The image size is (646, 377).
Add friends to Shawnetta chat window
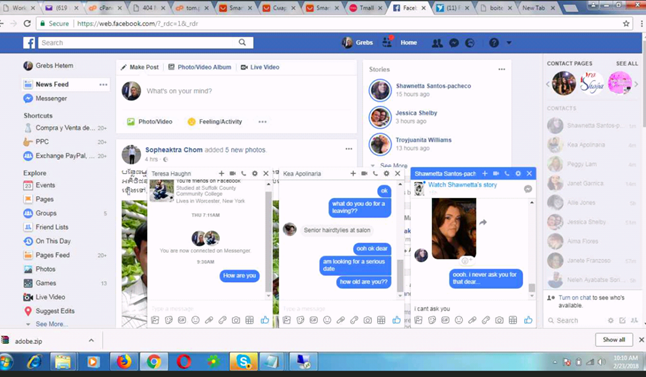485,173
